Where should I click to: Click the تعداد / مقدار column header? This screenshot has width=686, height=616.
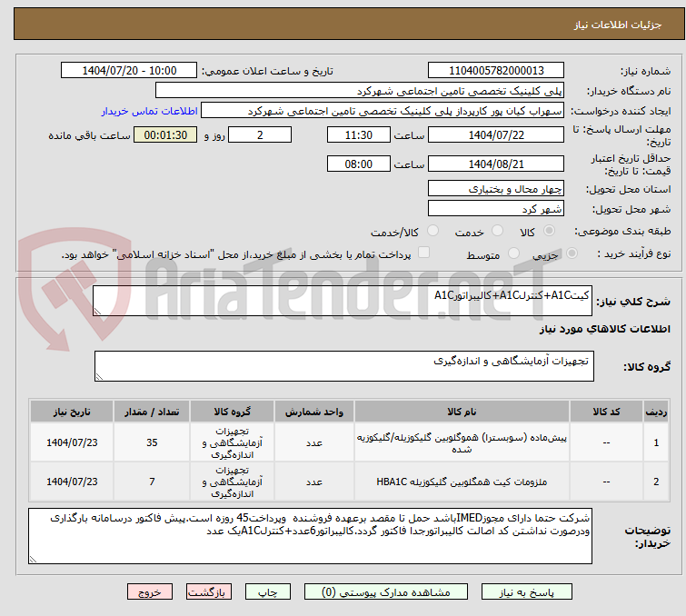[x=152, y=412]
